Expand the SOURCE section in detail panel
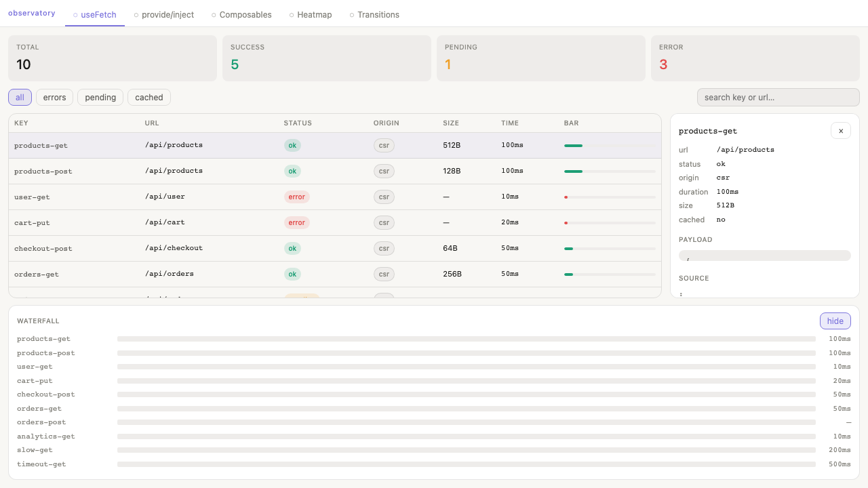The image size is (868, 488). click(x=694, y=278)
